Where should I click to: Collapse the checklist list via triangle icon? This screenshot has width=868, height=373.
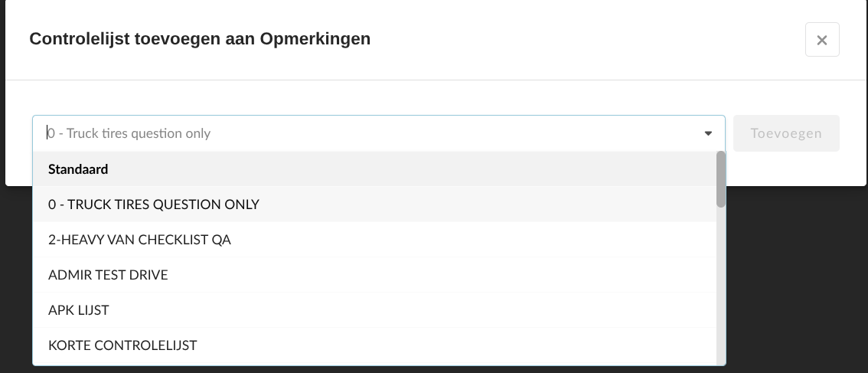tap(708, 133)
